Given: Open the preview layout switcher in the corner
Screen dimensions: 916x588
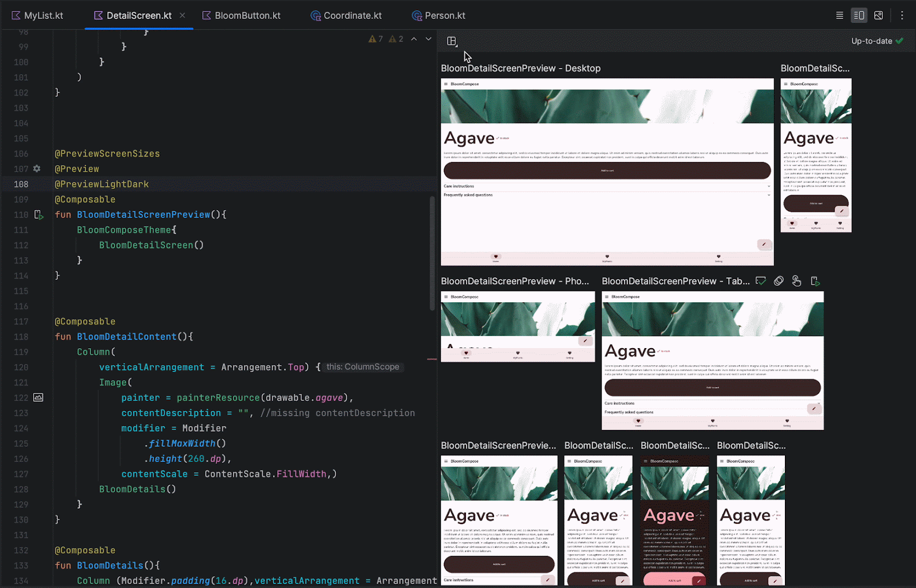Looking at the screenshot, I should click(452, 41).
